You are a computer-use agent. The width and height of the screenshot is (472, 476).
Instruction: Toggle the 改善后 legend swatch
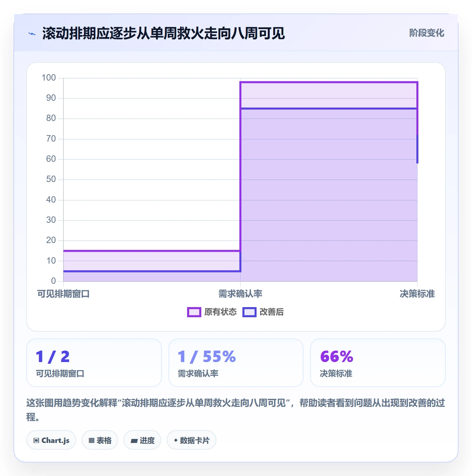coord(249,312)
